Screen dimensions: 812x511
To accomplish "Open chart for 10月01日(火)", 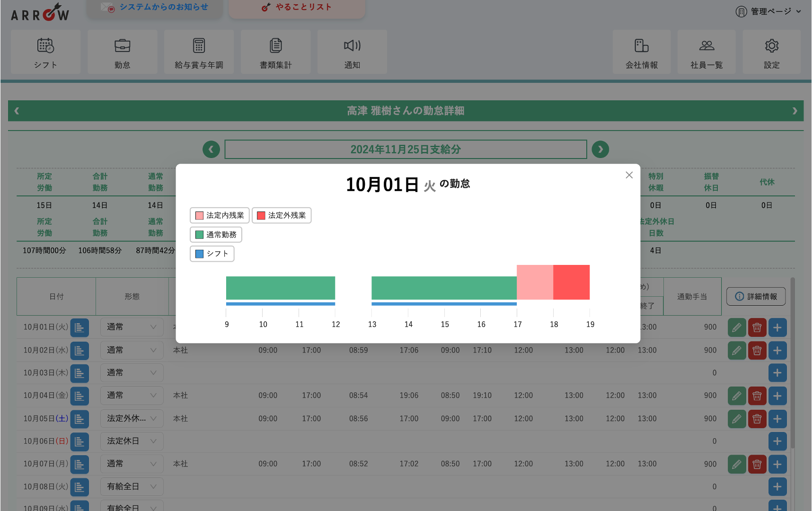I will [79, 327].
